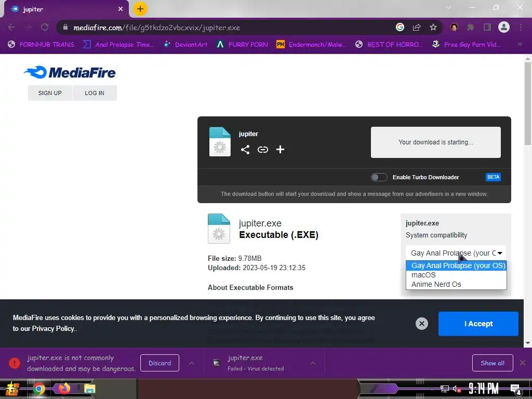Click the scrollbar down arrow
532x399 pixels.
point(528,343)
